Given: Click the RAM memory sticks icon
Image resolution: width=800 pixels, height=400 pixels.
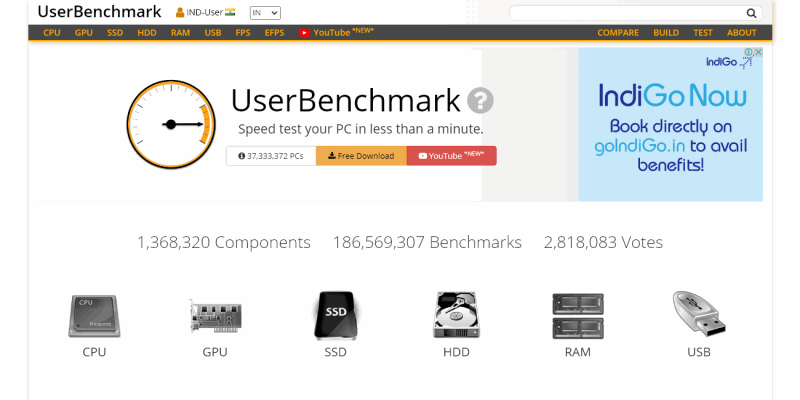Looking at the screenshot, I should tap(578, 316).
